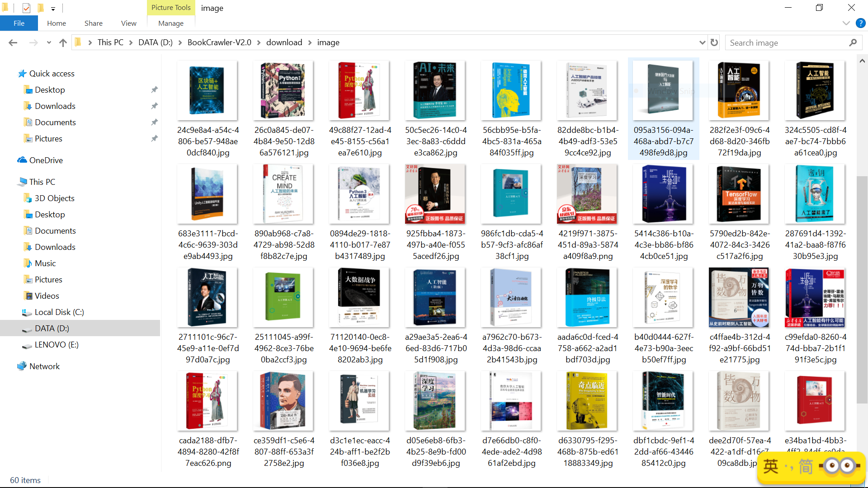Screen dimensions: 868x488
Task: Click the Properties quick access toolbar icon
Action: [26, 8]
